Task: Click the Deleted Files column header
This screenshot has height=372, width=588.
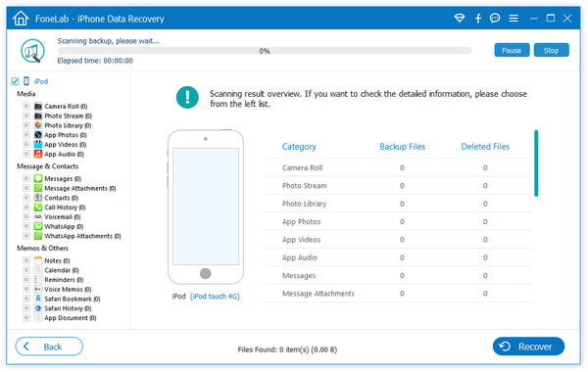Action: (485, 147)
